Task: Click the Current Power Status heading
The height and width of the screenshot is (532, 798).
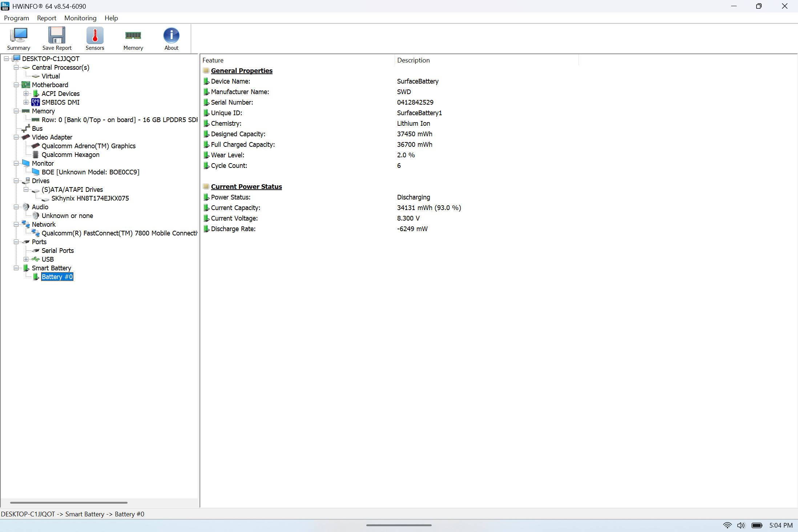Action: 246,186
